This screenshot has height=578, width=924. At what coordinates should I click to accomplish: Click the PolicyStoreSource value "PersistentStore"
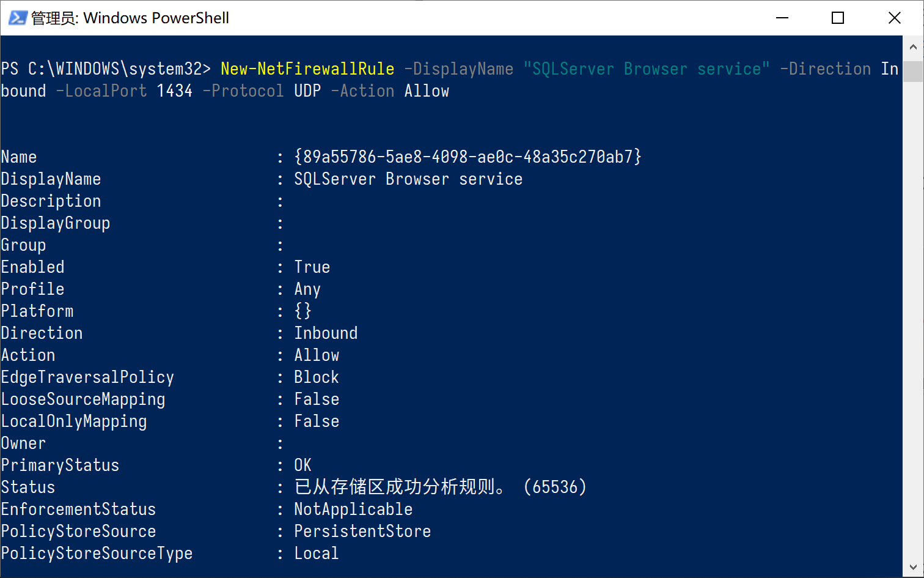[x=362, y=531]
